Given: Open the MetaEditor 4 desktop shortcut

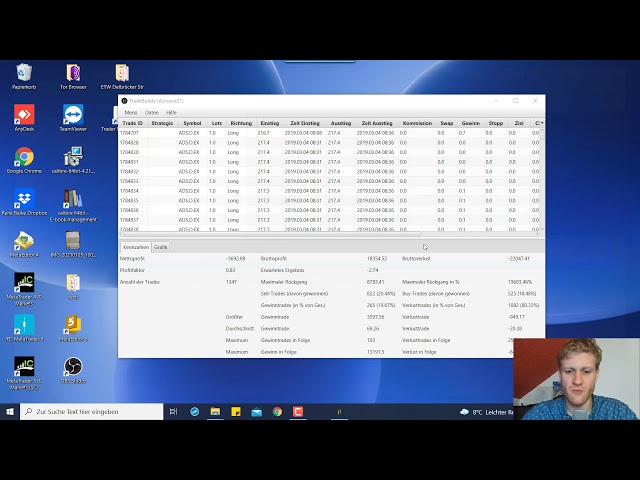Looking at the screenshot, I should pos(24,241).
